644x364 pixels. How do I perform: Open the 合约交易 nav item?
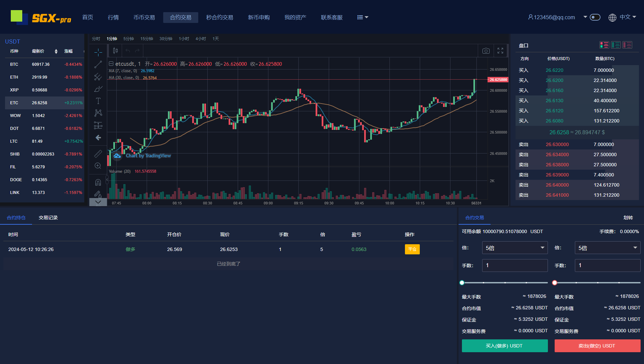pos(181,17)
